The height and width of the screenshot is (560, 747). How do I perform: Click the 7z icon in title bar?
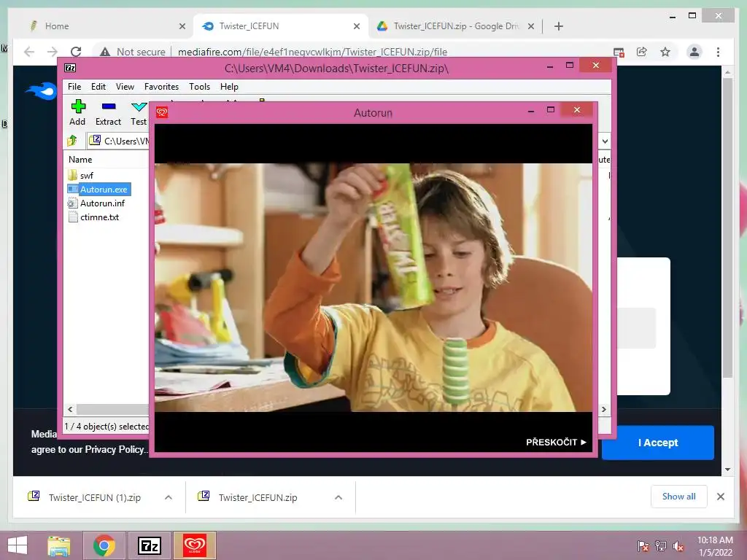tap(70, 68)
